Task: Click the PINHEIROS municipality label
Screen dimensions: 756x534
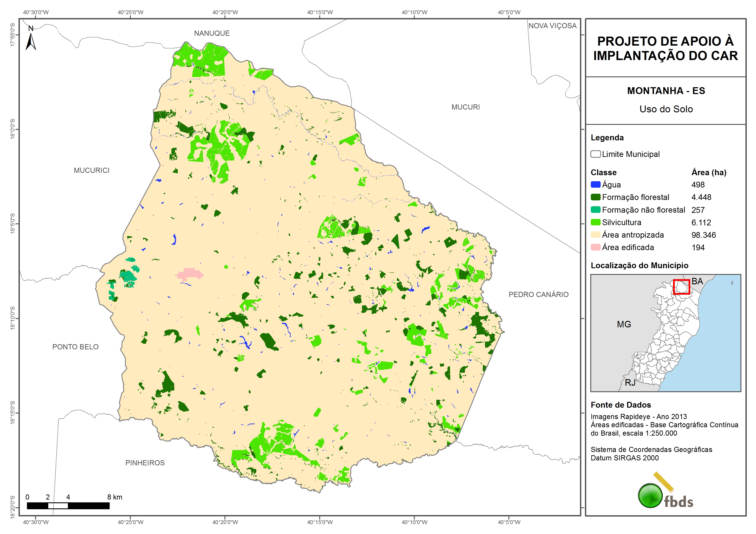Action: click(x=145, y=463)
